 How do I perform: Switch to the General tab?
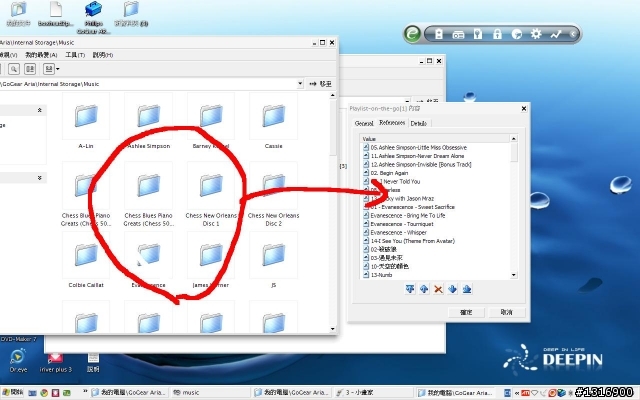pyautogui.click(x=364, y=123)
